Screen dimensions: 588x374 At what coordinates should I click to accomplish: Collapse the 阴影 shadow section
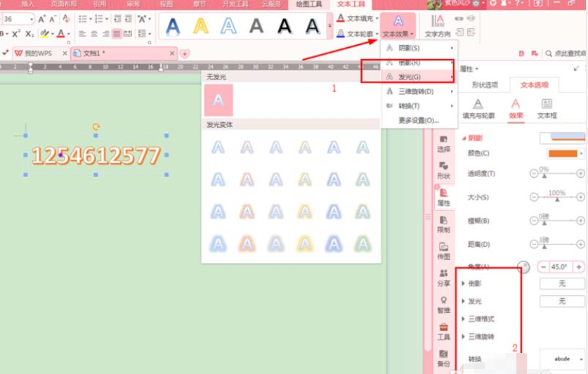click(464, 138)
